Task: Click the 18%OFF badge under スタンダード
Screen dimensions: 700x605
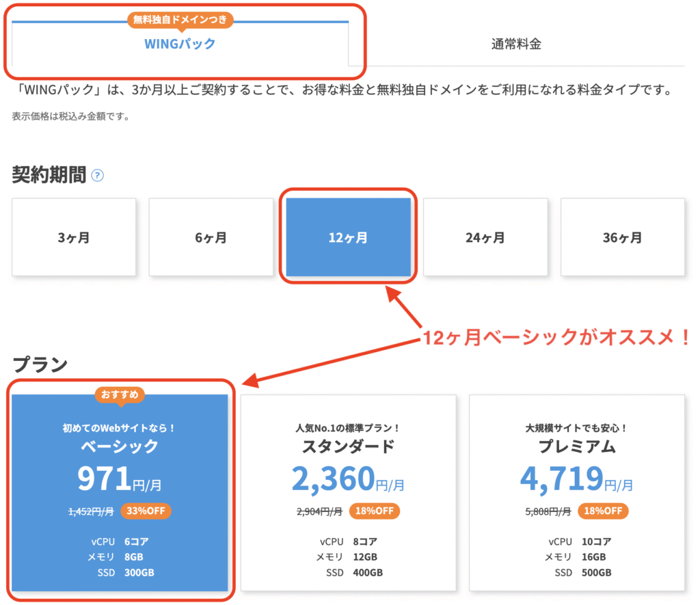Action: [x=375, y=511]
